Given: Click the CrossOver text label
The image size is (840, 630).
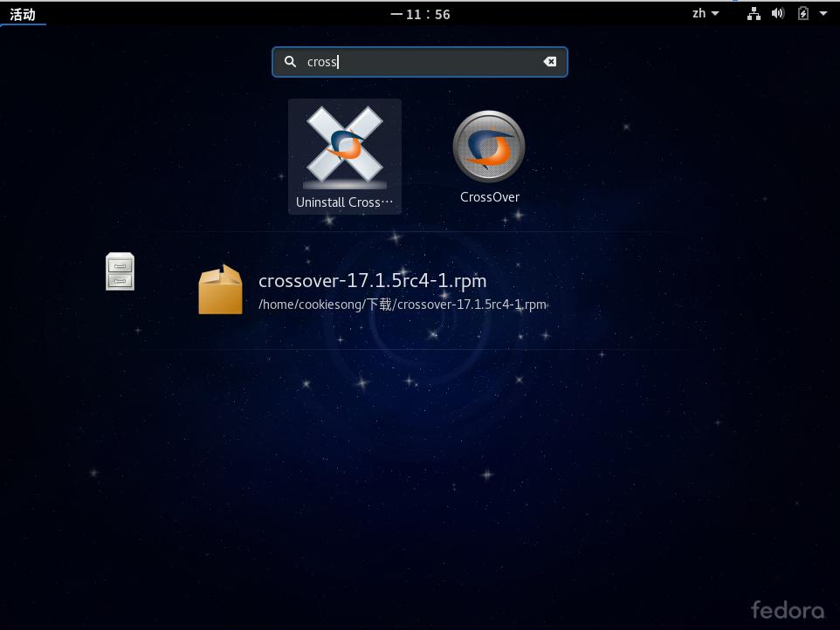Looking at the screenshot, I should 489,197.
